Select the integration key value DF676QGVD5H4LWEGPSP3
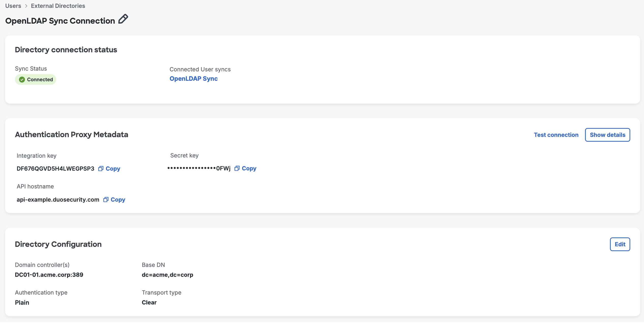This screenshot has height=323, width=644. pyautogui.click(x=55, y=169)
